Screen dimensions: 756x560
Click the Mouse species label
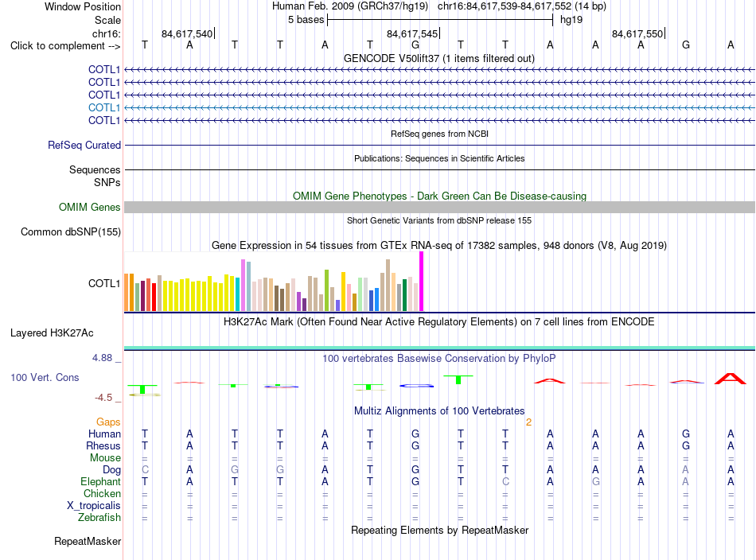pos(105,458)
